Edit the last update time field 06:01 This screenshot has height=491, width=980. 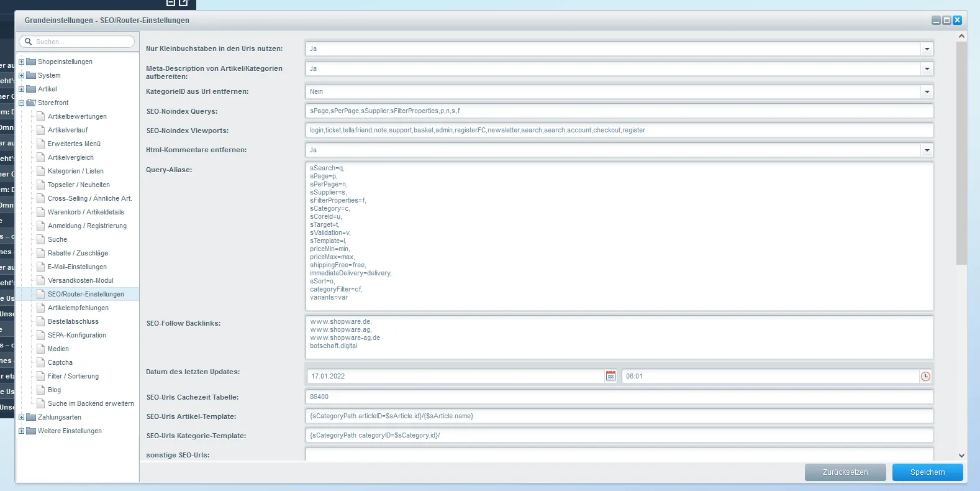tap(771, 376)
